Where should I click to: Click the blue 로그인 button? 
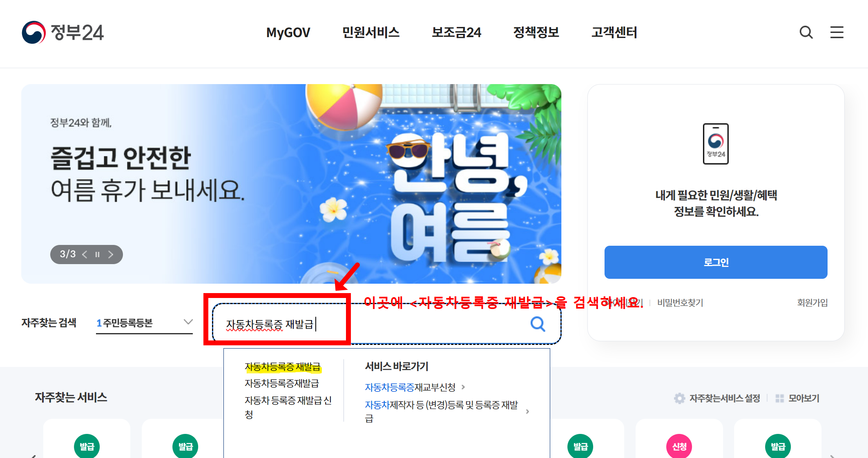coord(716,262)
